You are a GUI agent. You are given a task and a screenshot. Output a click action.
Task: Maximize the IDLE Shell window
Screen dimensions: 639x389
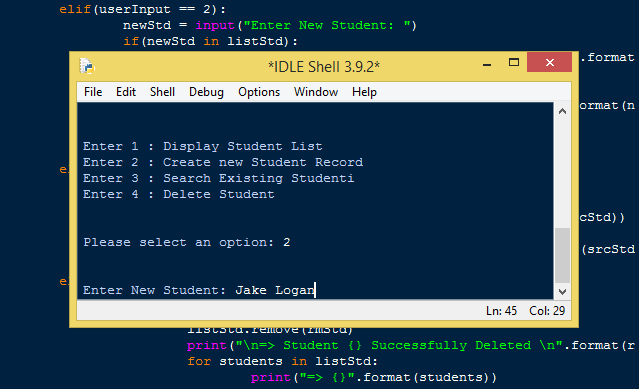(x=513, y=63)
